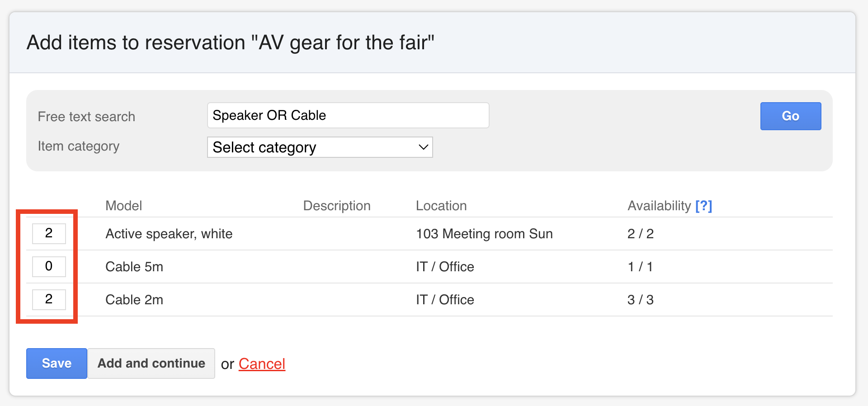Click Add and continue button

point(151,363)
